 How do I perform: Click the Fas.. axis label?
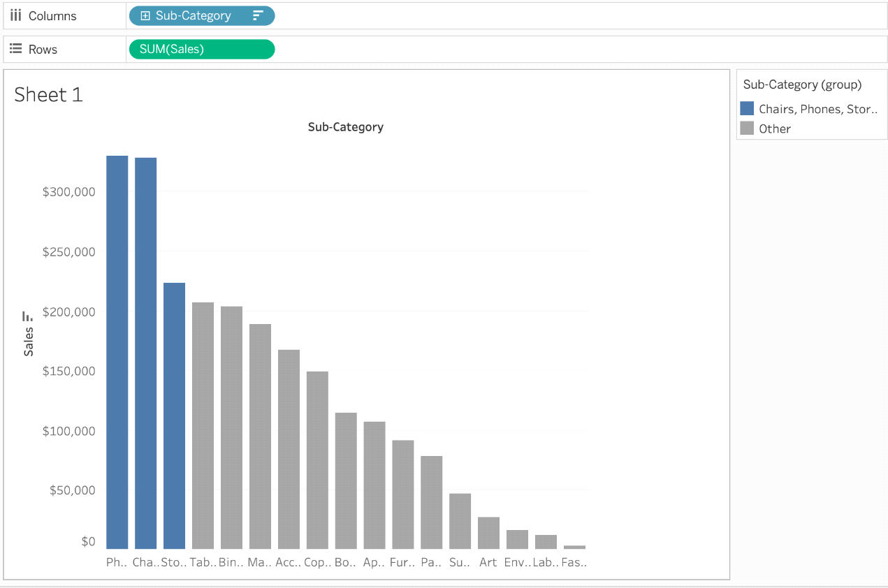pyautogui.click(x=574, y=561)
